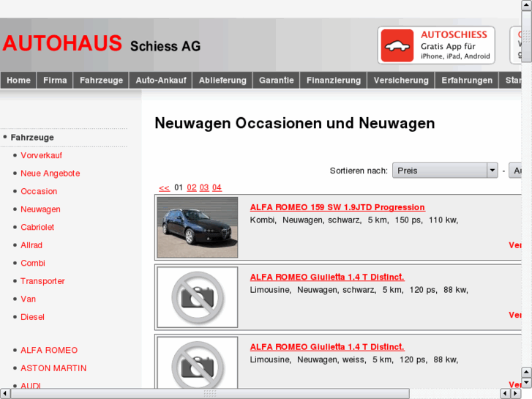This screenshot has height=399, width=532.
Task: Open ALFA ROMEO 159 SW 1.9JTD Progression listing
Action: click(337, 207)
